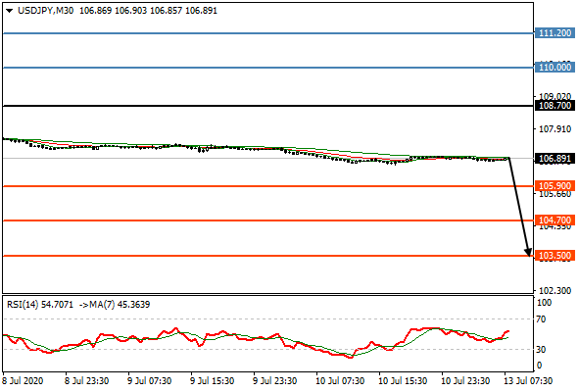The width and height of the screenshot is (578, 392).
Task: Click the RSI(14) 54.7071 indicator label
Action: coord(40,305)
